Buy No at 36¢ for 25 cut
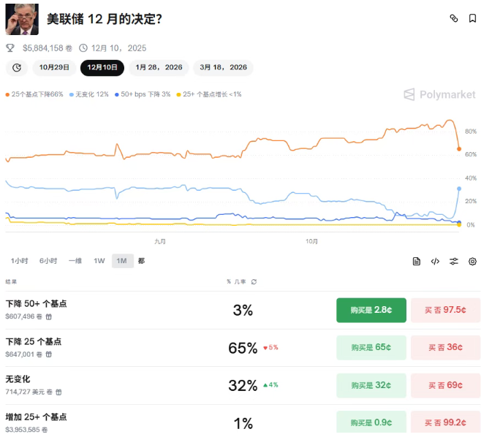The height and width of the screenshot is (448, 481). pos(444,347)
